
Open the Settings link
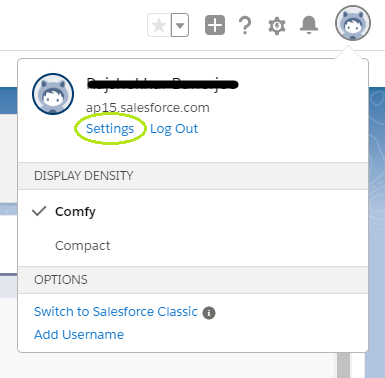110,129
